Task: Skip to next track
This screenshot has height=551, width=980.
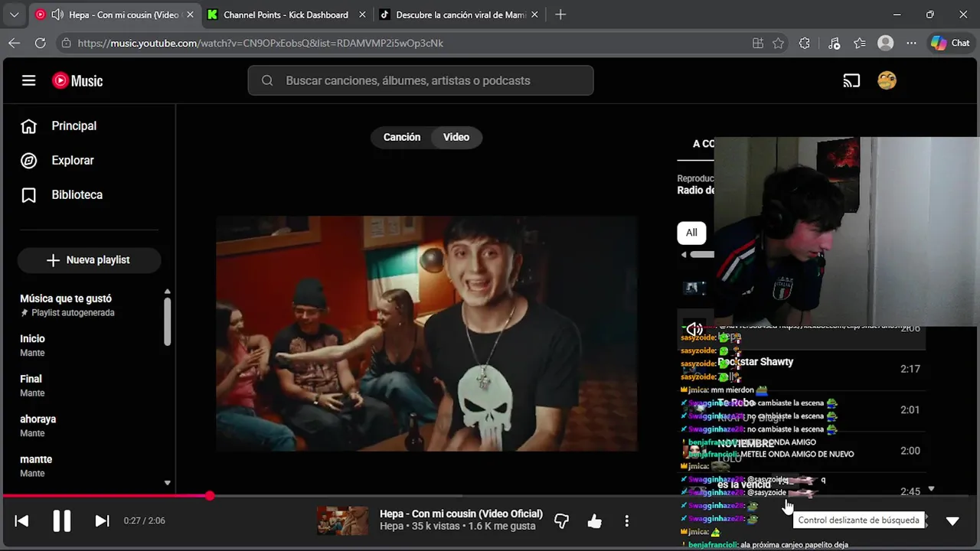Action: 102,521
